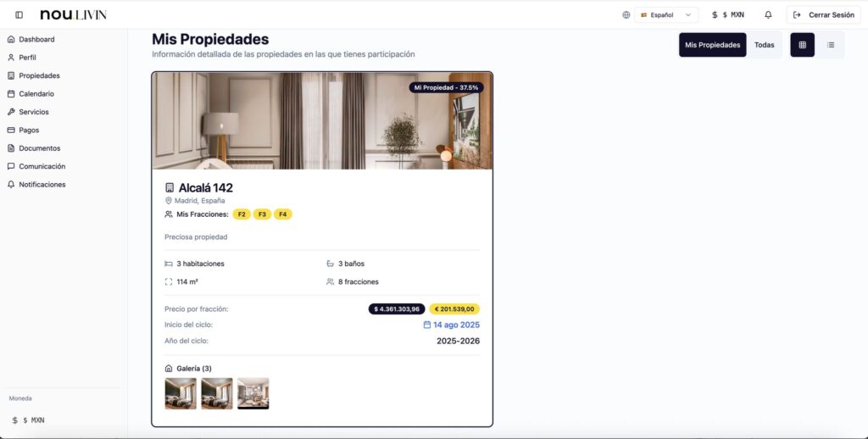The width and height of the screenshot is (868, 439).
Task: Open the notifications bell in header
Action: point(768,15)
